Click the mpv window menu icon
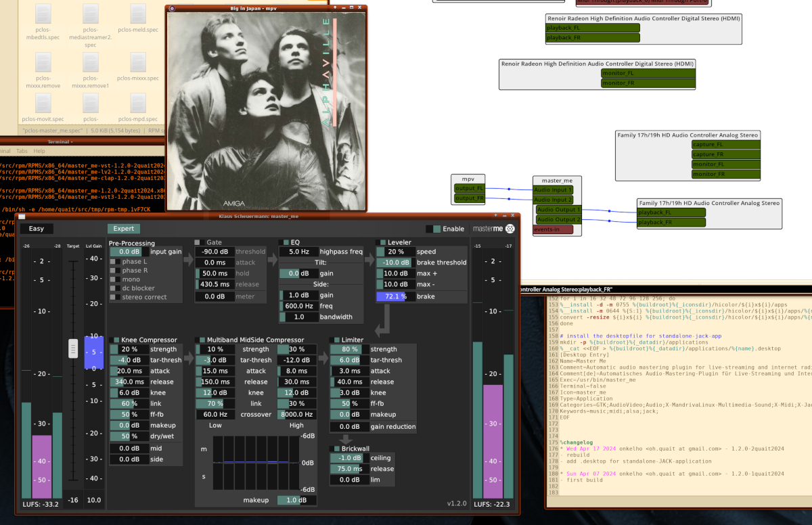 click(x=172, y=9)
